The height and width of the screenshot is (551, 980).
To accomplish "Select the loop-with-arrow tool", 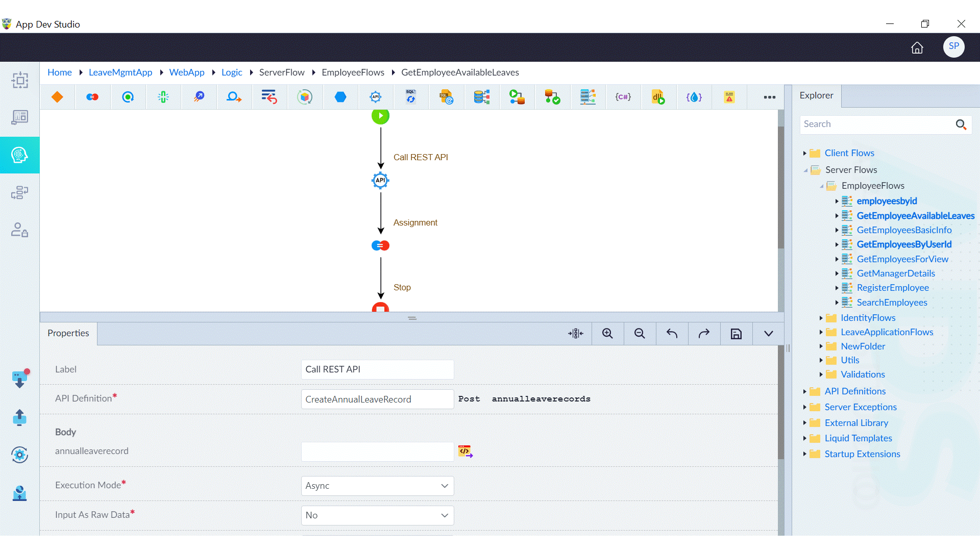I will click(234, 97).
